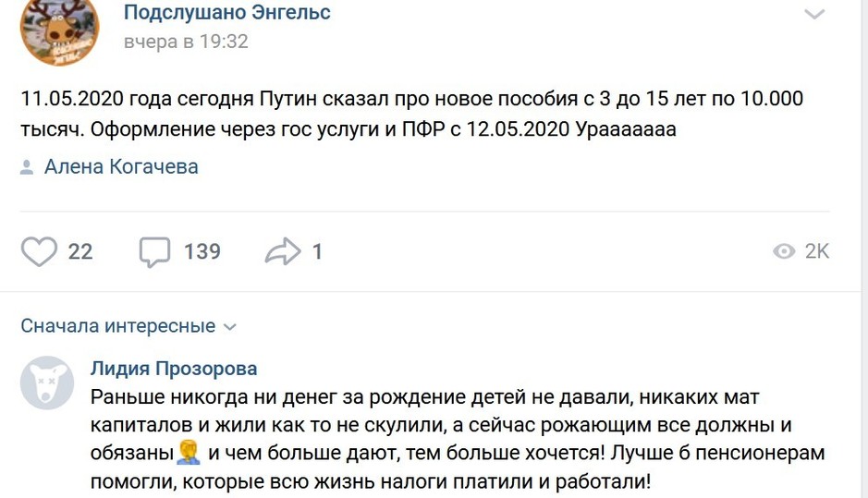Open Лидия Прозорова's profile name link
The image size is (868, 498).
pyautogui.click(x=174, y=369)
